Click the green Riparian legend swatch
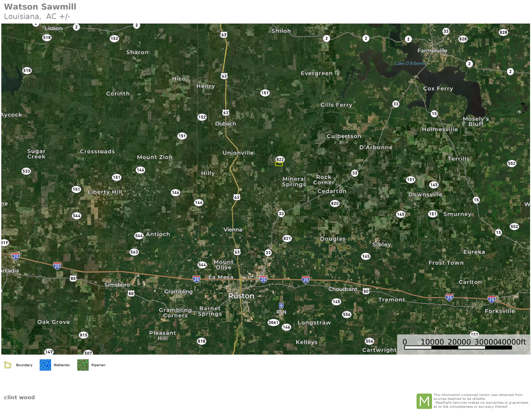 pos(83,365)
